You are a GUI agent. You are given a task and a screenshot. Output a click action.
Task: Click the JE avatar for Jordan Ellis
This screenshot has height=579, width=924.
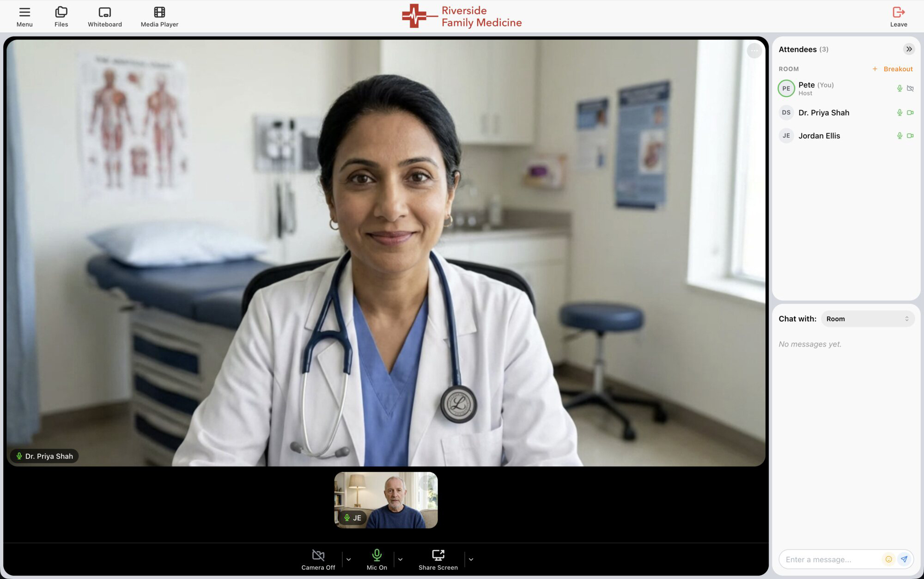[786, 135]
